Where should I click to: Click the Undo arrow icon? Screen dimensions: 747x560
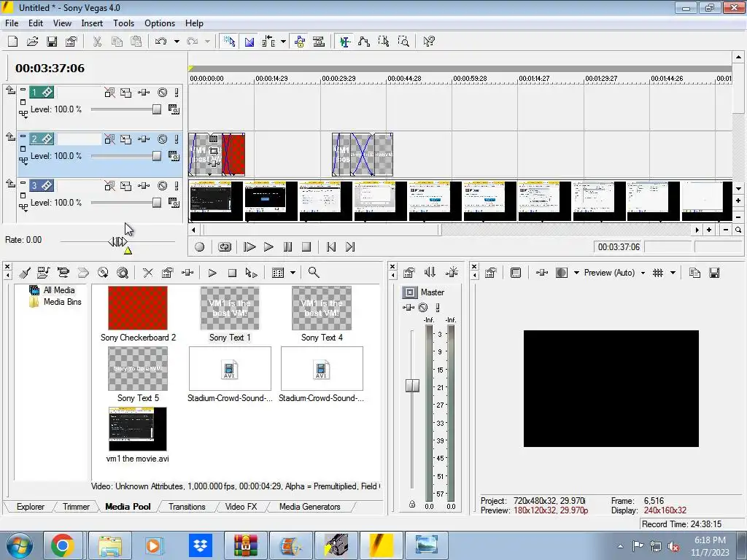(160, 42)
